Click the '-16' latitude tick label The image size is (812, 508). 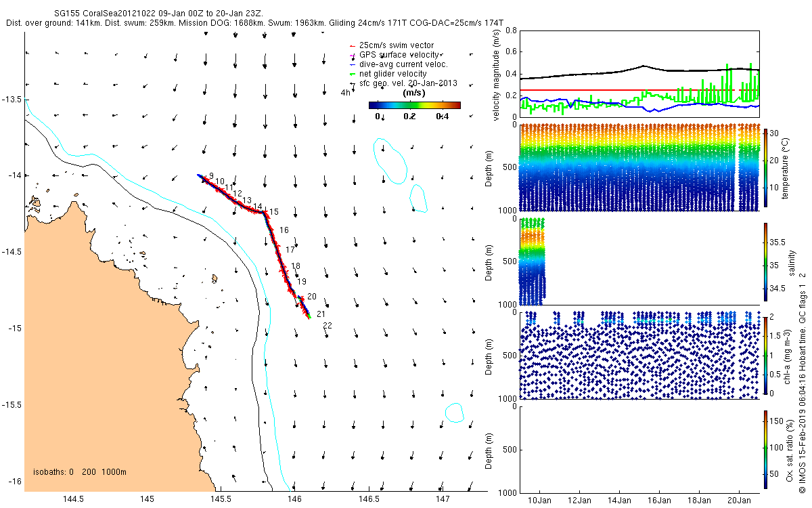coord(14,482)
